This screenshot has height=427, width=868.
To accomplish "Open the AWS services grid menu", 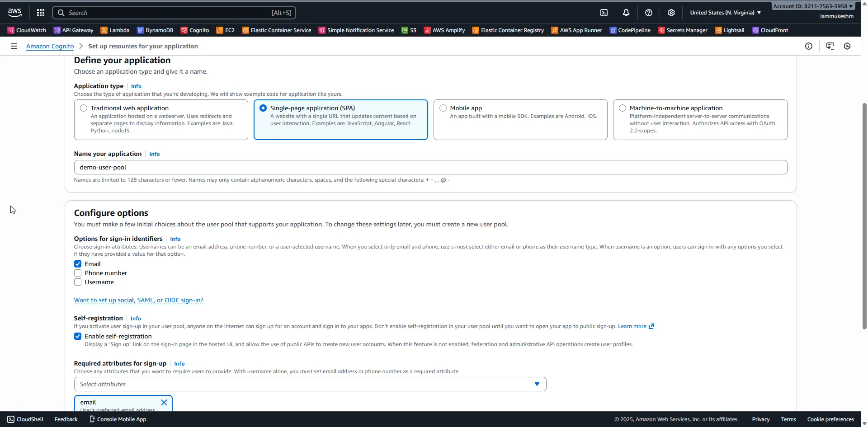I will 40,12.
